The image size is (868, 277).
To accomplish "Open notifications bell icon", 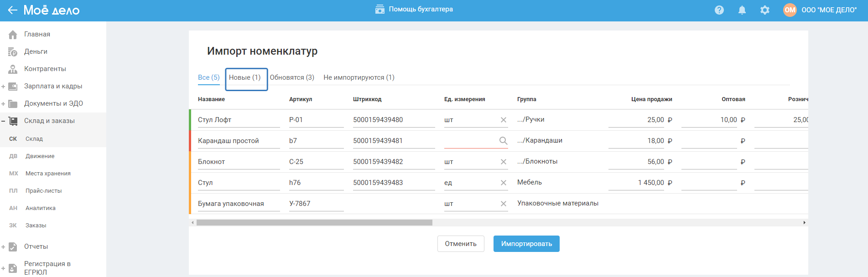I will [x=742, y=10].
